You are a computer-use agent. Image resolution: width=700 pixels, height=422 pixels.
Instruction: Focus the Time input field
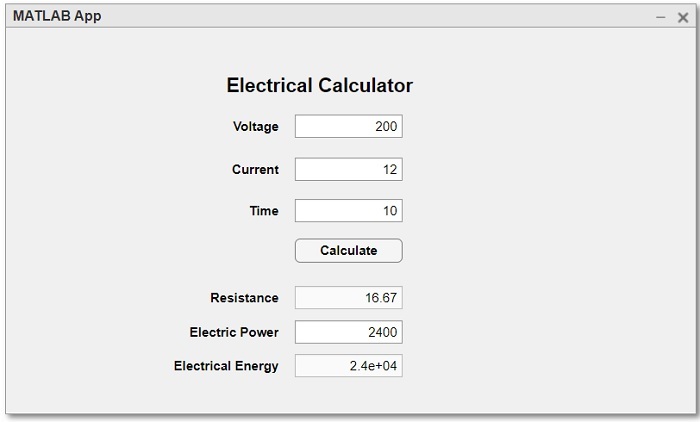tap(348, 211)
